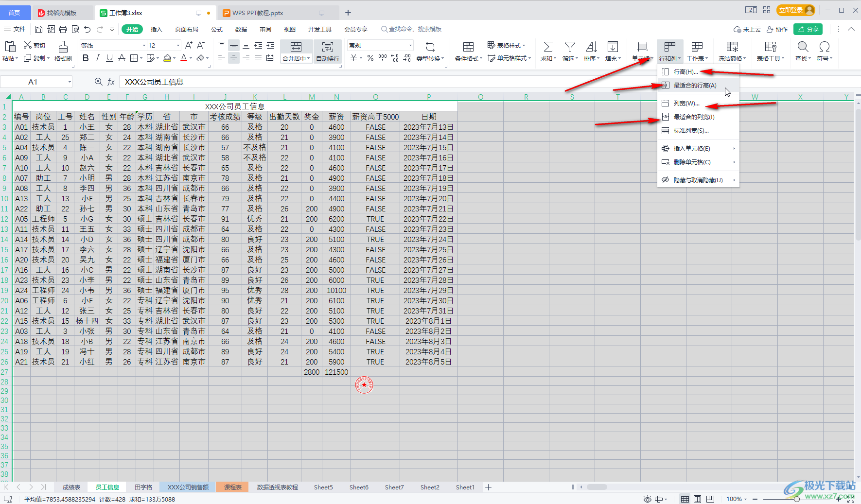Select Column Width (列宽) menu item
The image size is (861, 504).
click(x=698, y=104)
